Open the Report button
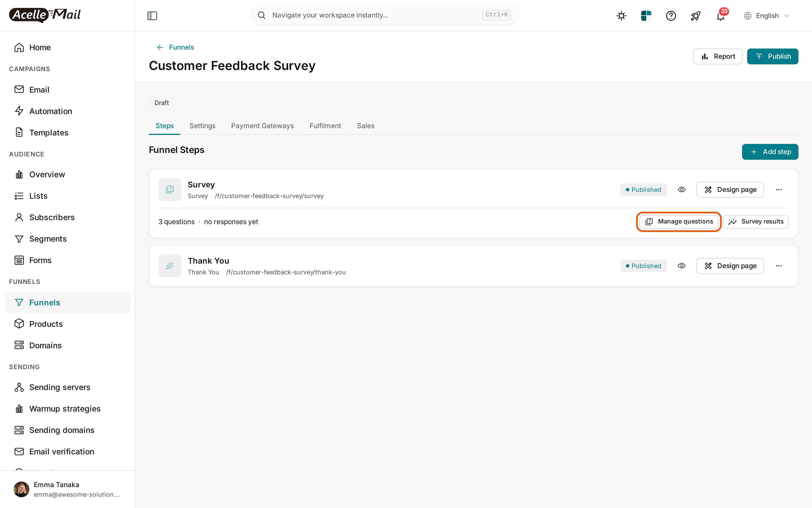812x508 pixels. coord(717,56)
